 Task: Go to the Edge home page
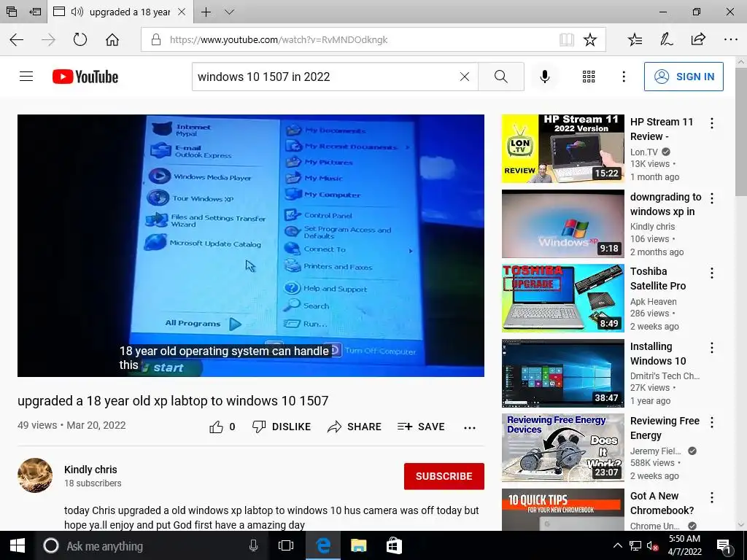(112, 39)
